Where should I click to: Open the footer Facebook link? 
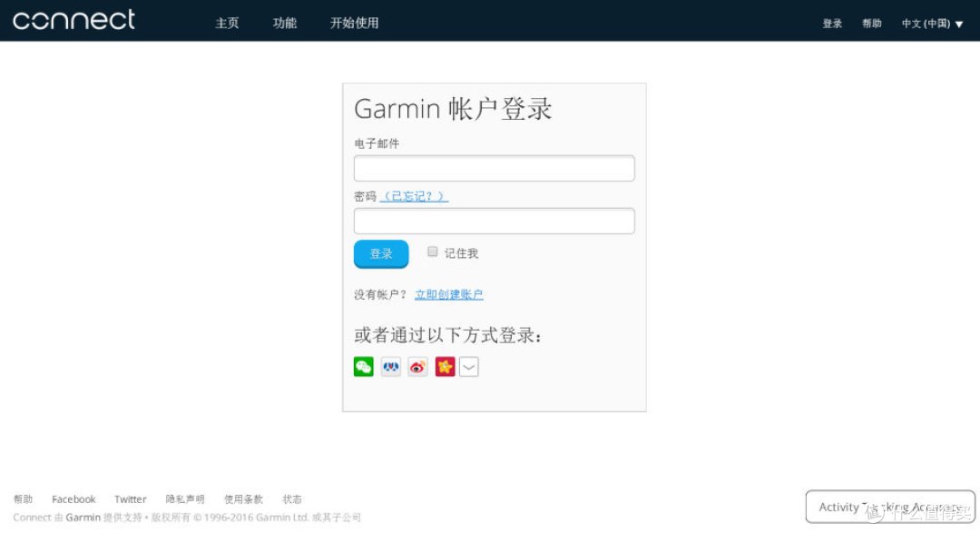[73, 499]
